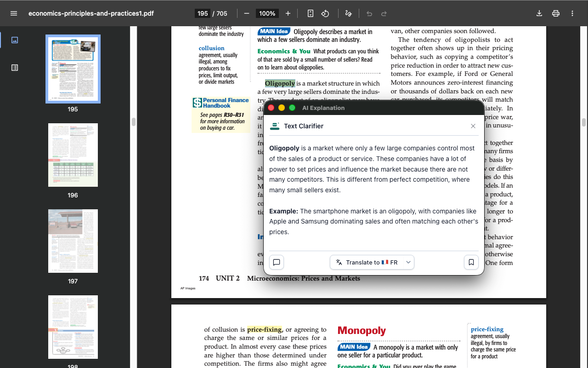The image size is (588, 368).
Task: Open page 196 thumbnail
Action: tap(73, 155)
